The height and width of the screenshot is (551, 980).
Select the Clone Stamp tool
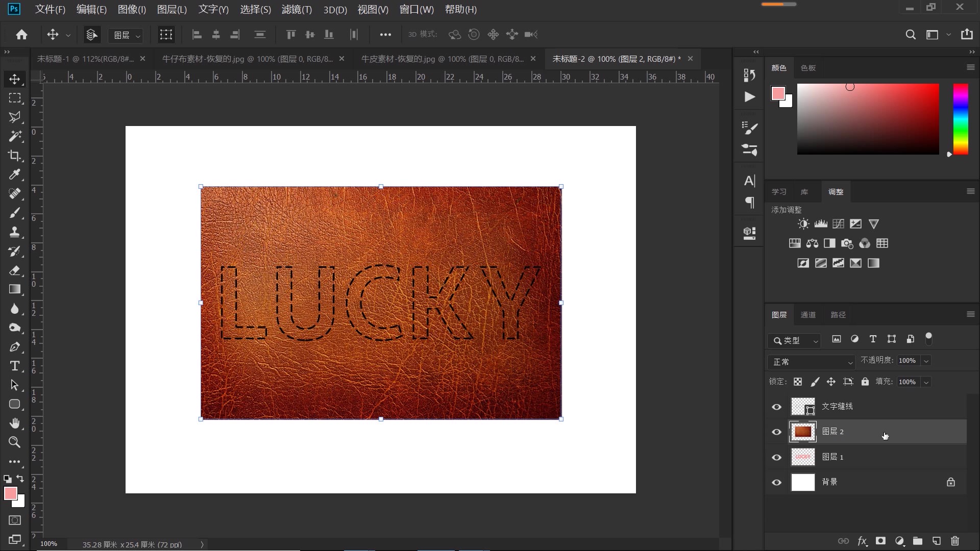click(x=14, y=232)
